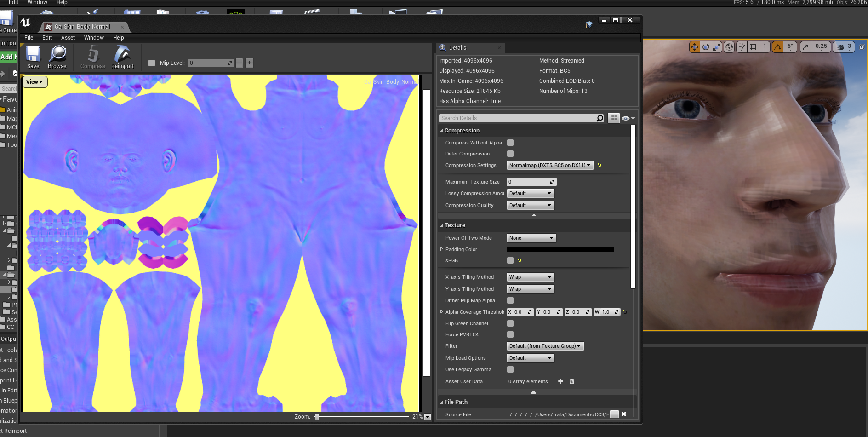Reset Alpha Coverage Thresholds to default
Image resolution: width=868 pixels, height=437 pixels.
click(624, 312)
